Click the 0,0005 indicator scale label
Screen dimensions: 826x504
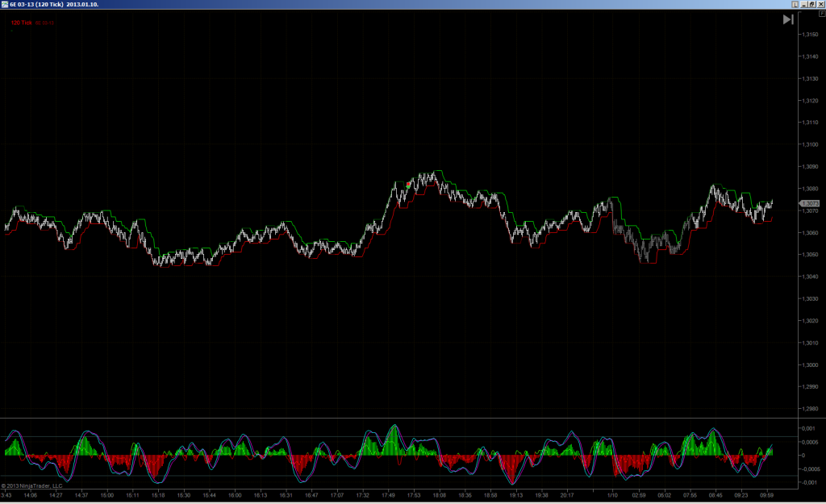pos(810,442)
